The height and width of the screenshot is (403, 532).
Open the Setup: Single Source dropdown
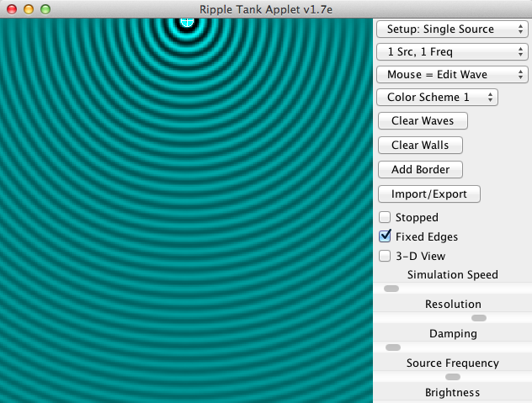452,29
